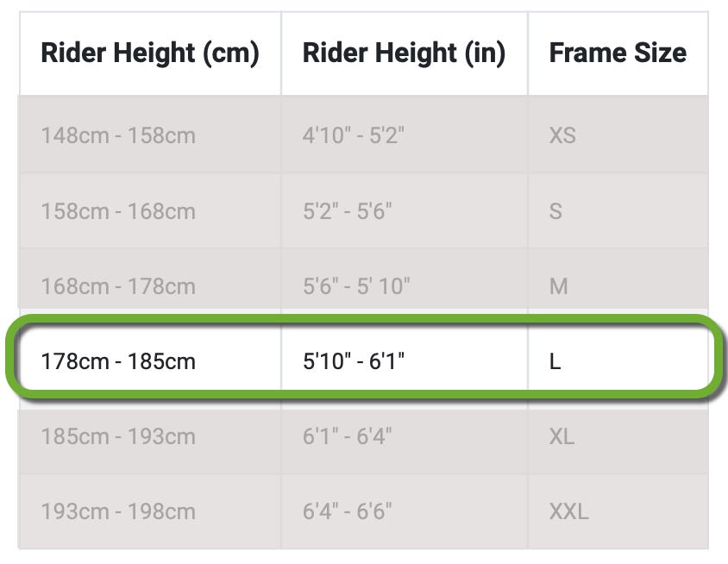This screenshot has height=564, width=728.
Task: Click the Rider Height (cm) column header
Action: pyautogui.click(x=149, y=53)
